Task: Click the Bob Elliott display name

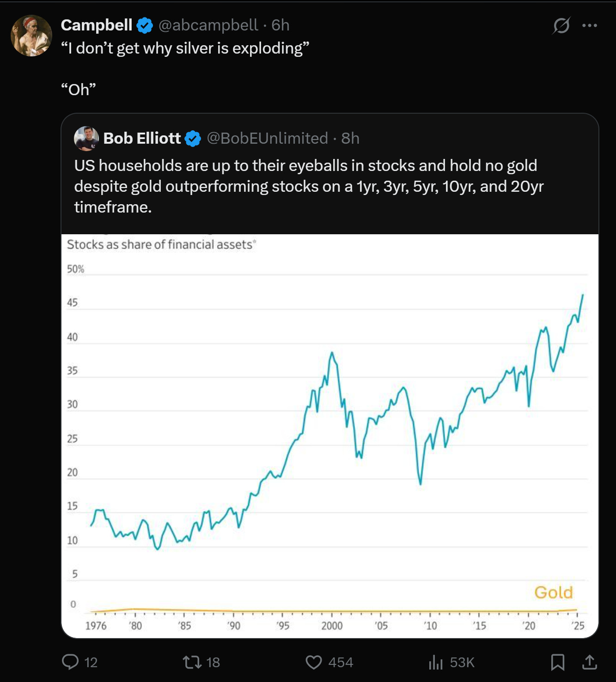Action: (142, 138)
